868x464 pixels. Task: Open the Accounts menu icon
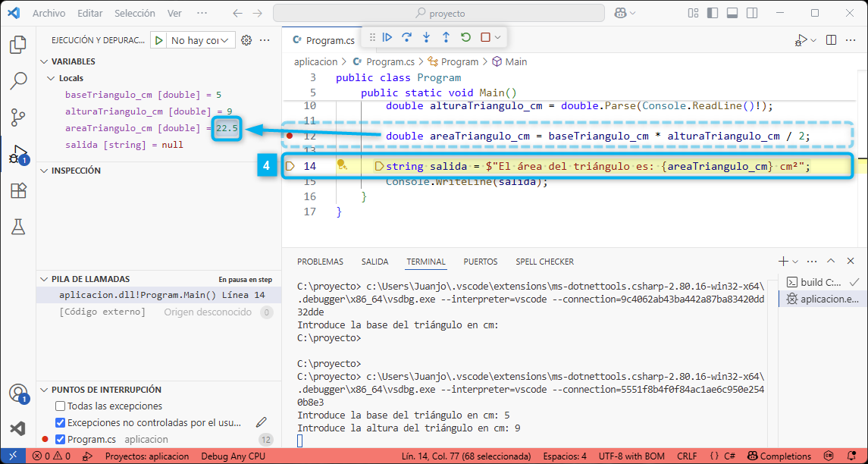pos(18,393)
